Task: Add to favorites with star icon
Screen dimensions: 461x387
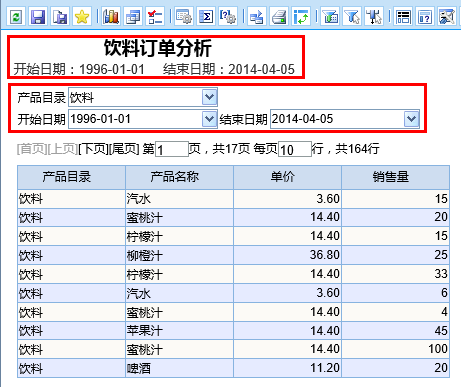Action: (x=82, y=17)
